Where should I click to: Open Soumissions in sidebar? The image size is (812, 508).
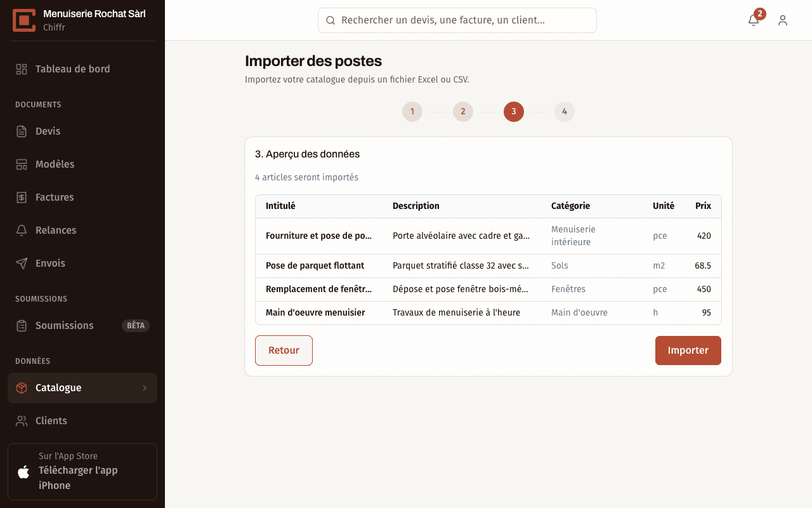[x=82, y=326]
